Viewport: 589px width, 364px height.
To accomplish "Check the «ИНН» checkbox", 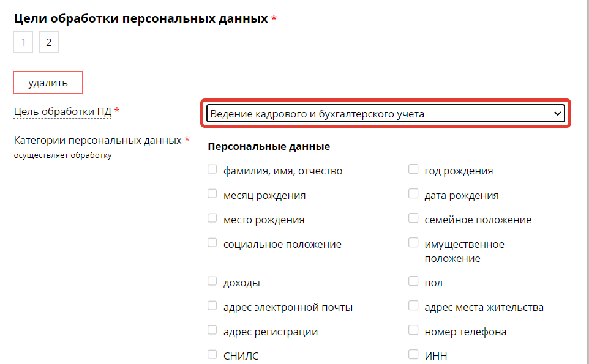I will coord(413,353).
